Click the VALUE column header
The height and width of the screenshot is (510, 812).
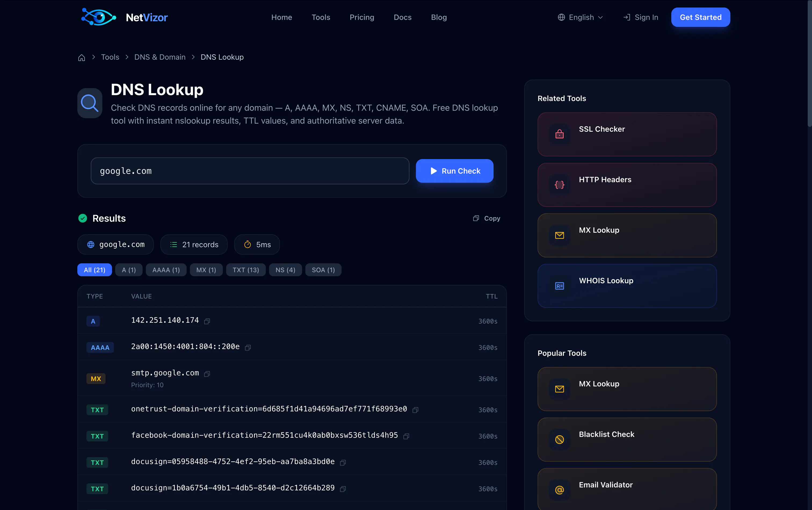coord(141,296)
